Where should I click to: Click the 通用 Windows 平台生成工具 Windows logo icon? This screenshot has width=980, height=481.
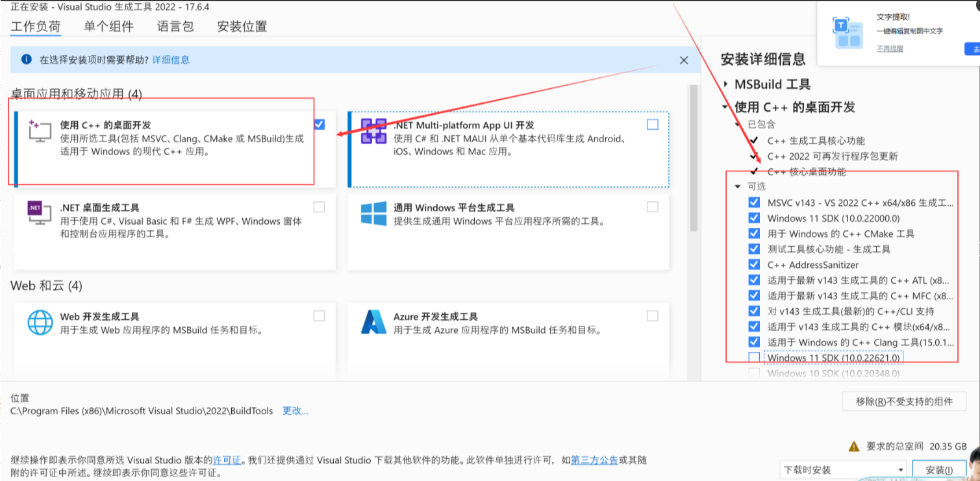click(x=373, y=213)
